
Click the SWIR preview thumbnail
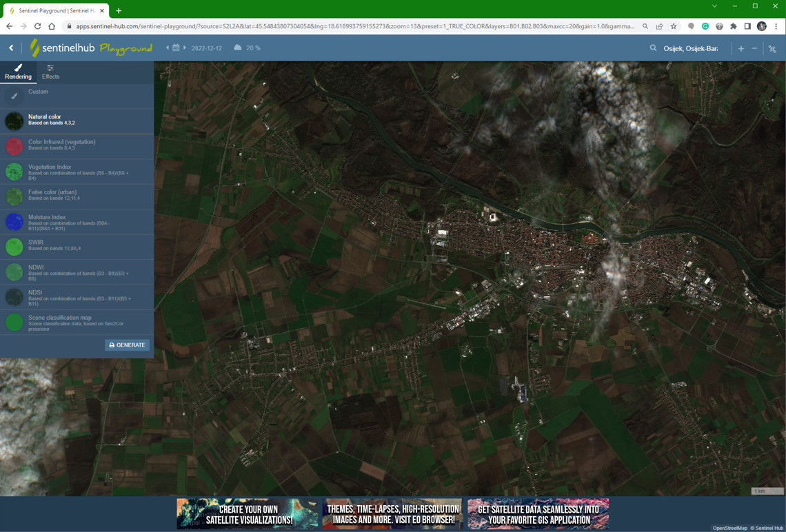tap(14, 247)
